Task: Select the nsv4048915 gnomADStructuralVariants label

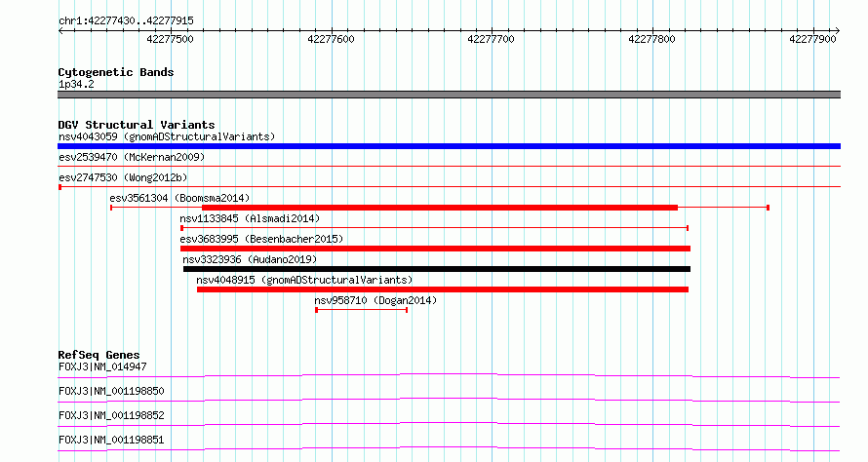Action: pyautogui.click(x=304, y=280)
